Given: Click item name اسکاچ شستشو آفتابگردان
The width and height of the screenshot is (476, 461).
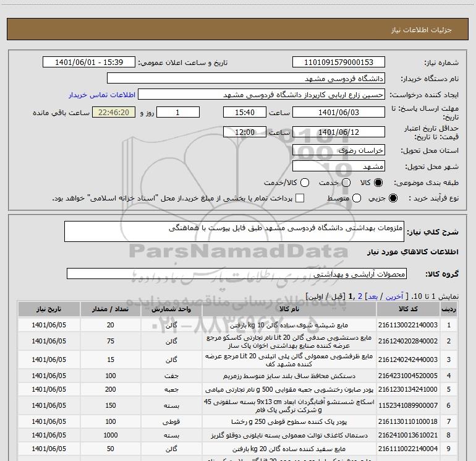Looking at the screenshot, I should (289, 406).
